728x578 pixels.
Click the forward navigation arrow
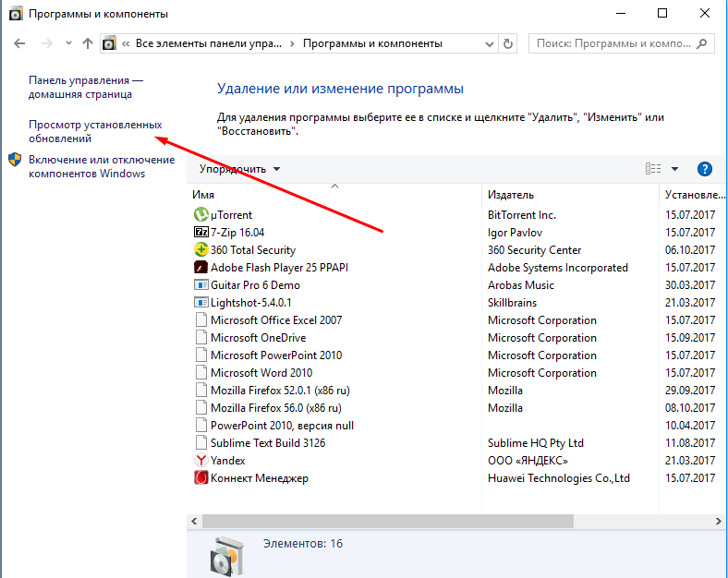coord(47,43)
